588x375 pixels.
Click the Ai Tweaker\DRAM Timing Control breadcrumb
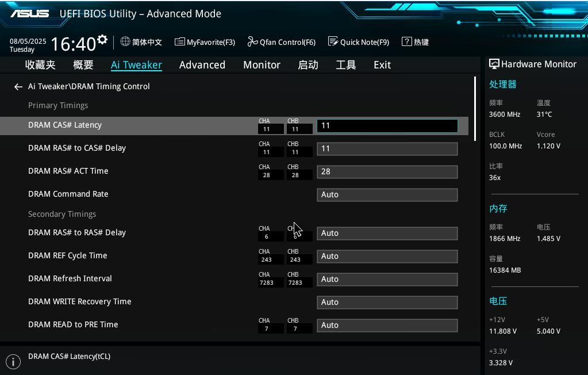click(89, 86)
